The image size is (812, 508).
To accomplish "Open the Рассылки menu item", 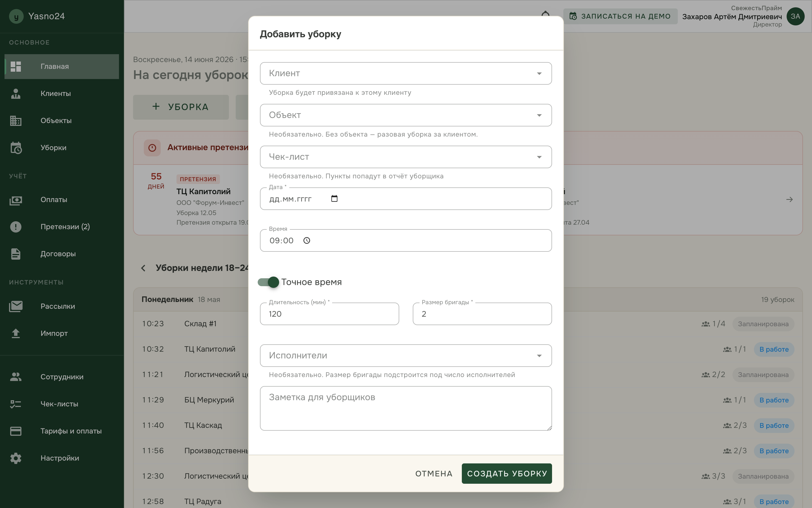I will [x=62, y=306].
